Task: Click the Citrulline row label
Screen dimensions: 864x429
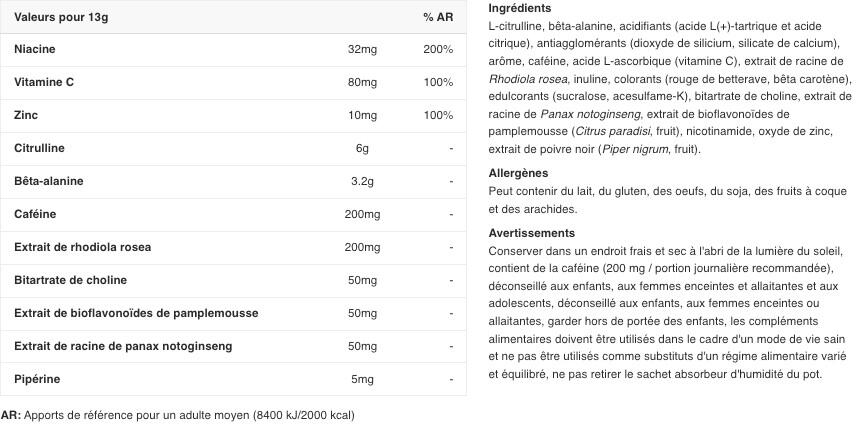Action: (39, 148)
